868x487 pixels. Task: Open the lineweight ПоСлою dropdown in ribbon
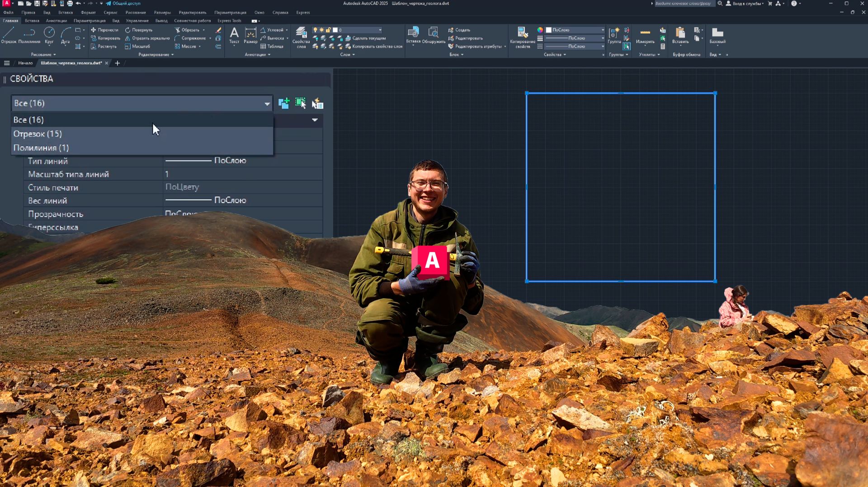(575, 38)
